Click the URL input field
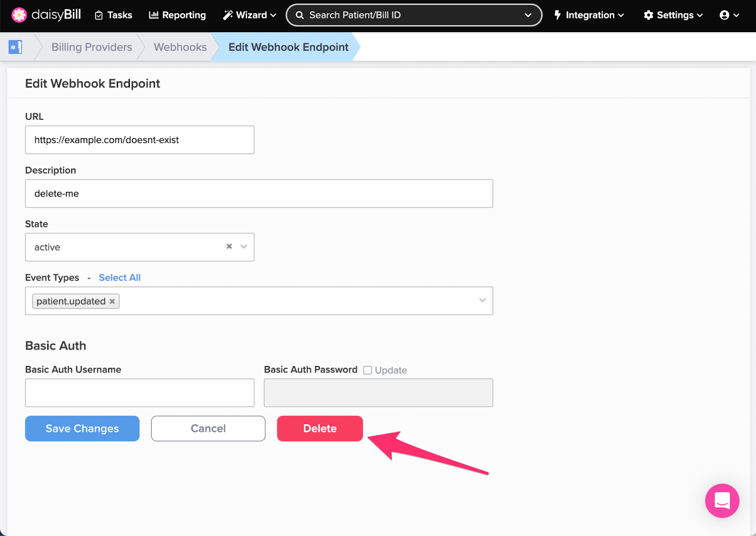Image resolution: width=756 pixels, height=536 pixels. (x=139, y=140)
